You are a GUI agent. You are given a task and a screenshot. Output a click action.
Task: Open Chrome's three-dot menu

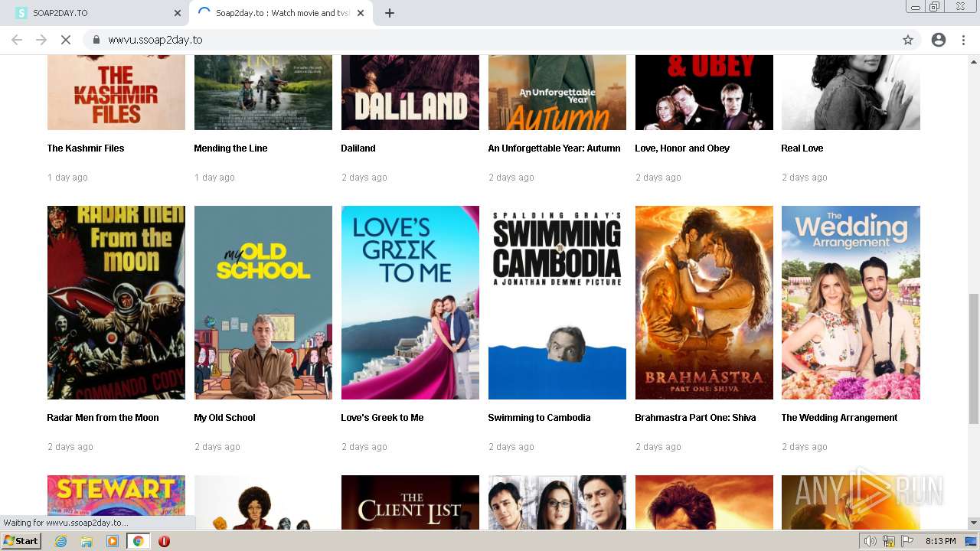(x=963, y=40)
